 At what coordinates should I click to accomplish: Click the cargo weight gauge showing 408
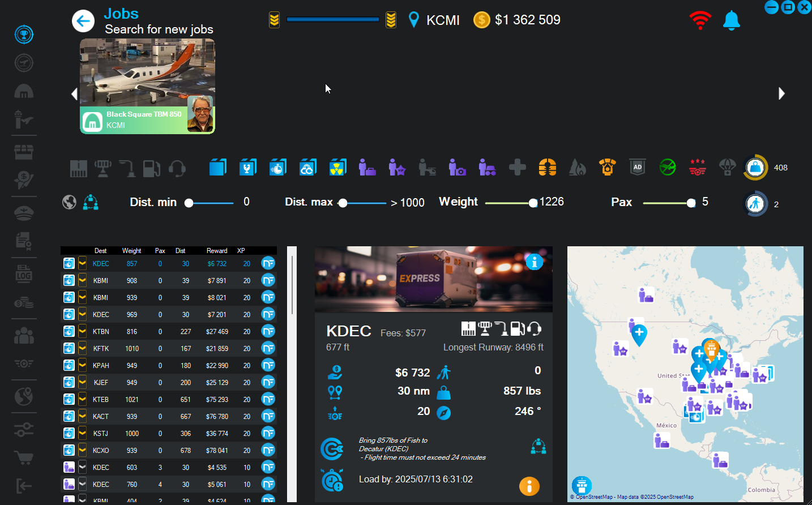coord(755,168)
